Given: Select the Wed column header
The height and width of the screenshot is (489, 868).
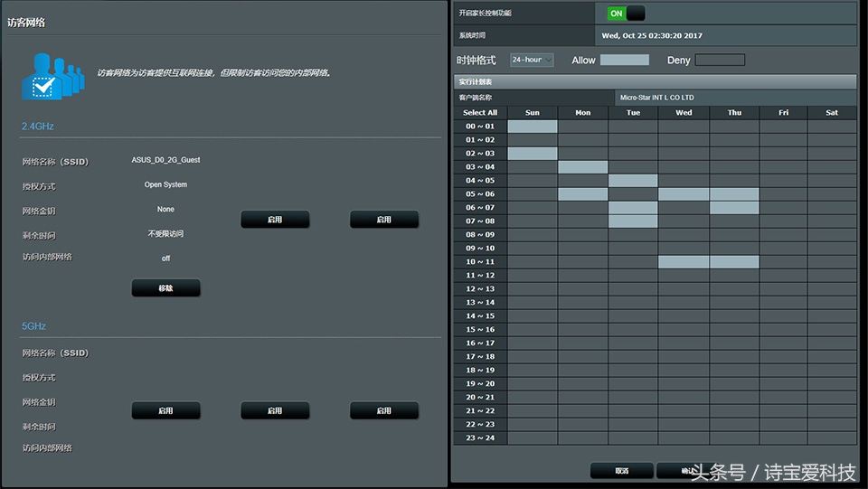Looking at the screenshot, I should point(684,113).
